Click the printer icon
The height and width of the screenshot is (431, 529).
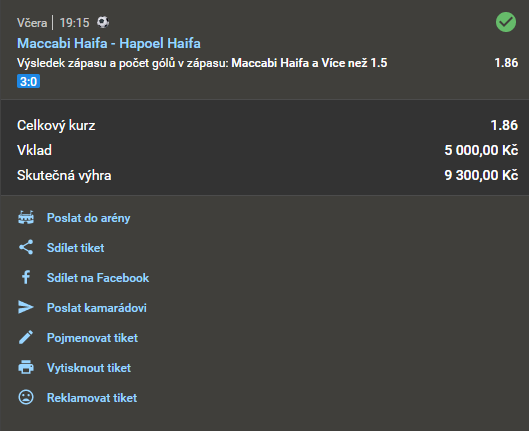[x=26, y=367]
